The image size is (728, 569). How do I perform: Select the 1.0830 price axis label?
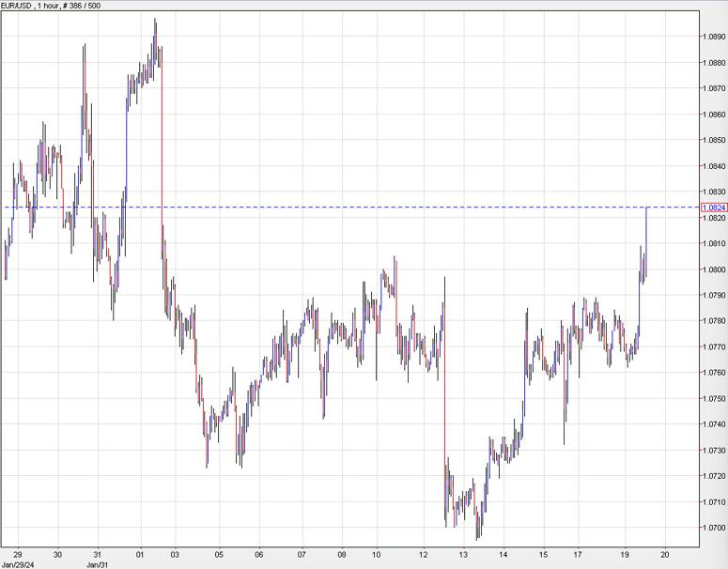click(x=714, y=192)
